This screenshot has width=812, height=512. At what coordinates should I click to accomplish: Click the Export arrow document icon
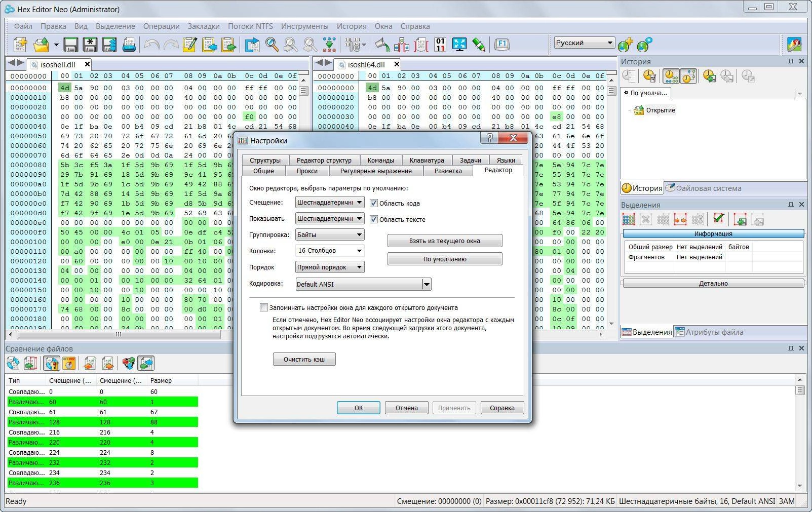coord(252,45)
